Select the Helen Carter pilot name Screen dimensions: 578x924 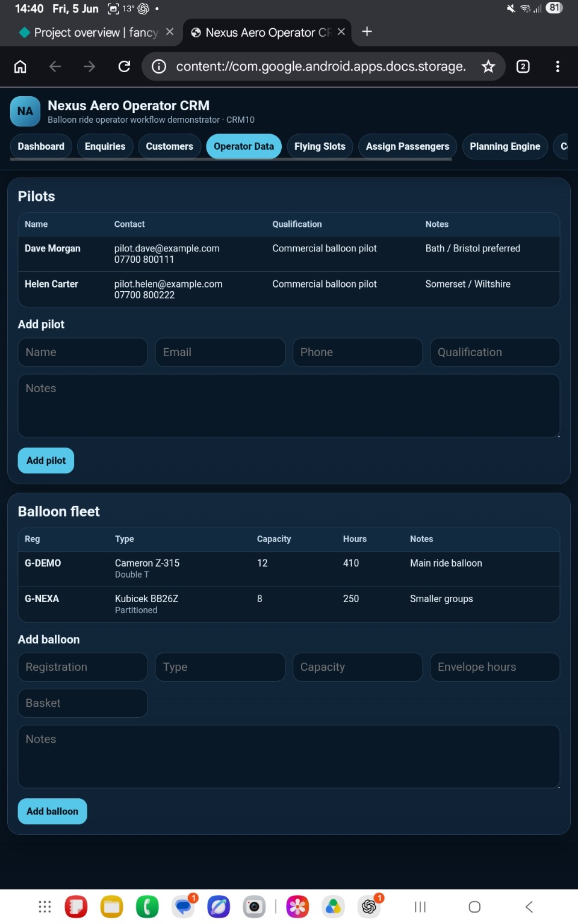(x=51, y=284)
